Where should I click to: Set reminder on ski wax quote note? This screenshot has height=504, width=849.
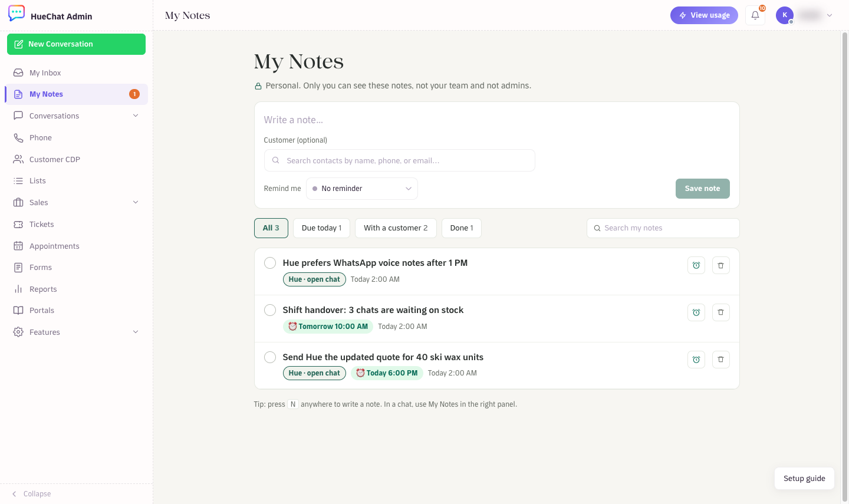click(696, 360)
